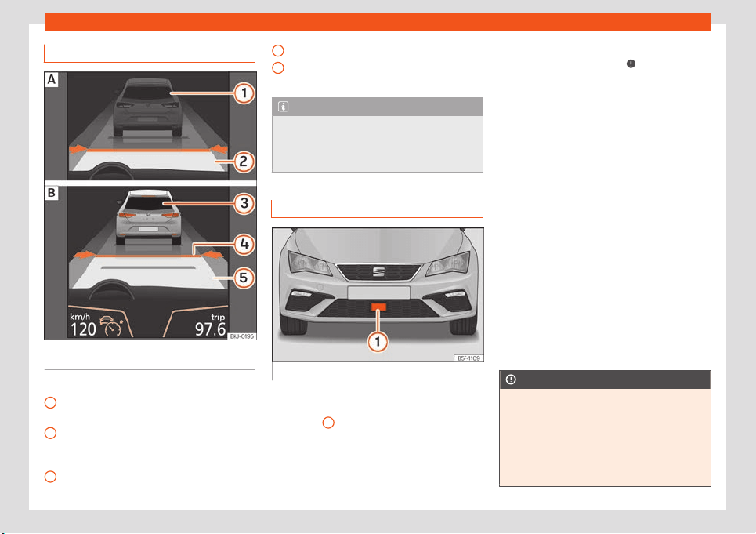Click the orange header bar at the page top
Image resolution: width=756 pixels, height=534 pixels.
click(x=378, y=22)
